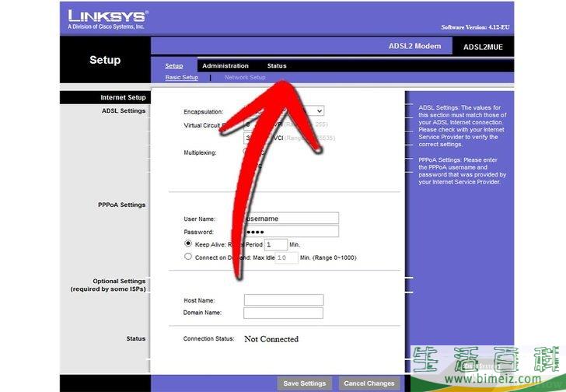Click the 'Encapsulation:' label

coord(203,112)
